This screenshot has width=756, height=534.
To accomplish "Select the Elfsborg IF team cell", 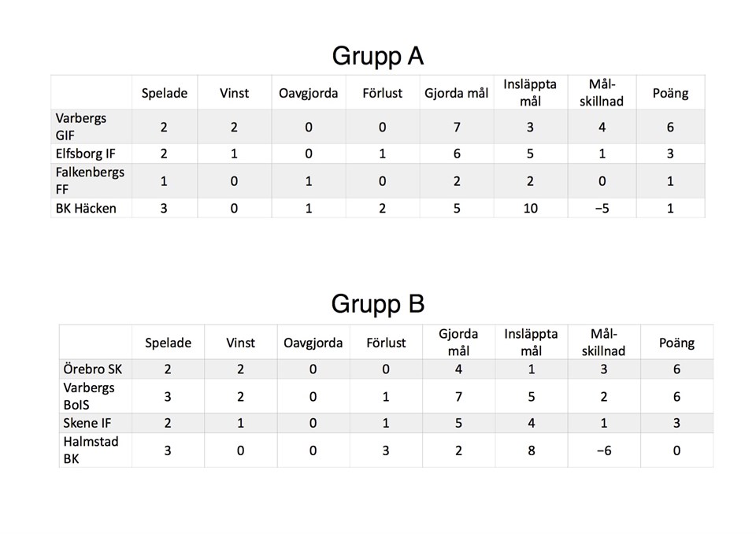I will pyautogui.click(x=85, y=154).
